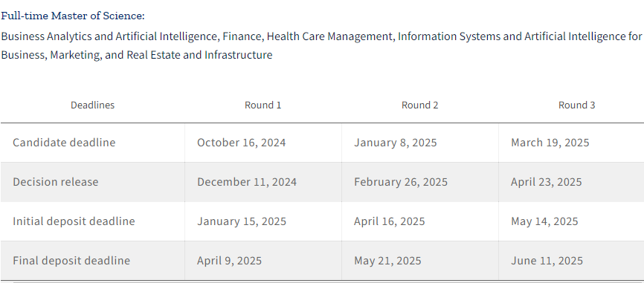Click the Round 3 column header
This screenshot has width=644, height=283.
click(576, 105)
